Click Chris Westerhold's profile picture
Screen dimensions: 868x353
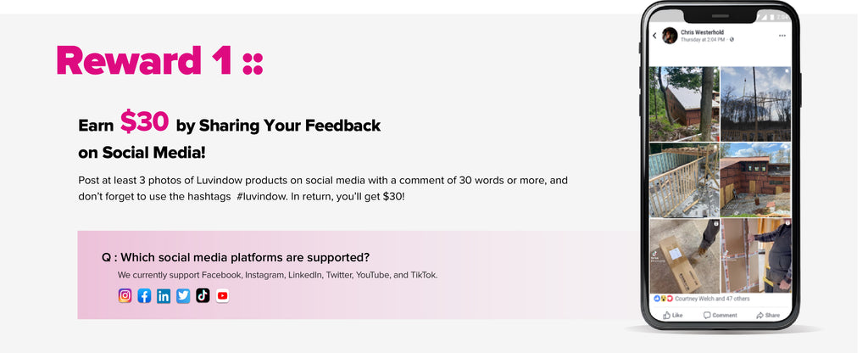pyautogui.click(x=670, y=36)
